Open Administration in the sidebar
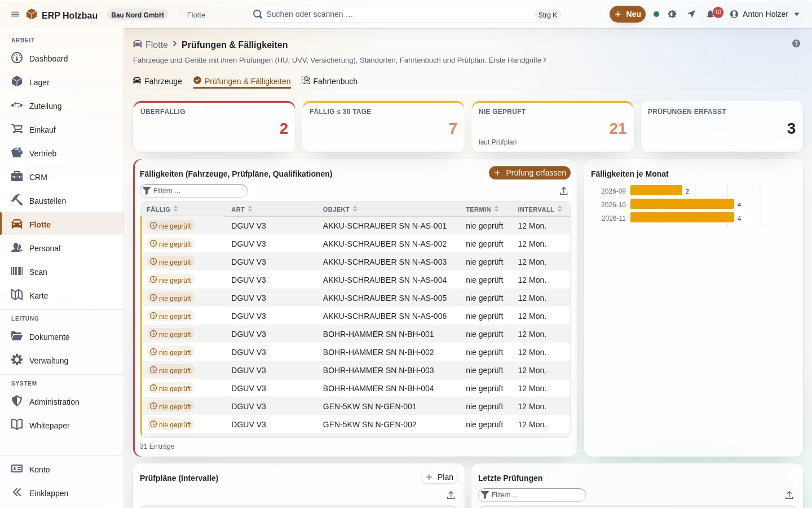This screenshot has height=508, width=812. [62, 402]
